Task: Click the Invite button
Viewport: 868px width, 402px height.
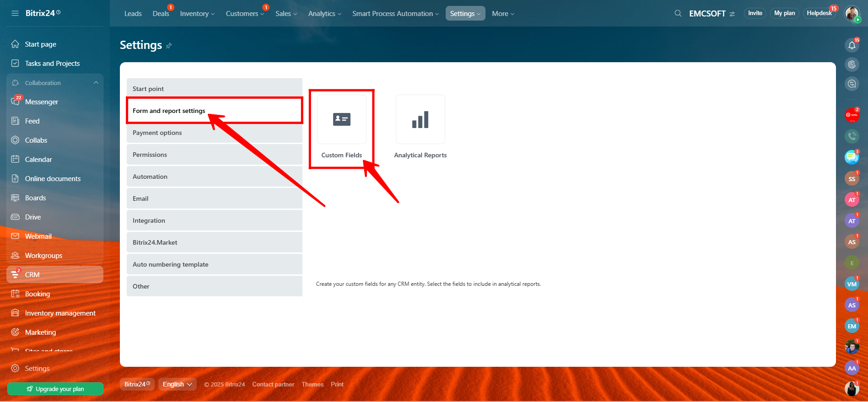Action: pos(755,13)
